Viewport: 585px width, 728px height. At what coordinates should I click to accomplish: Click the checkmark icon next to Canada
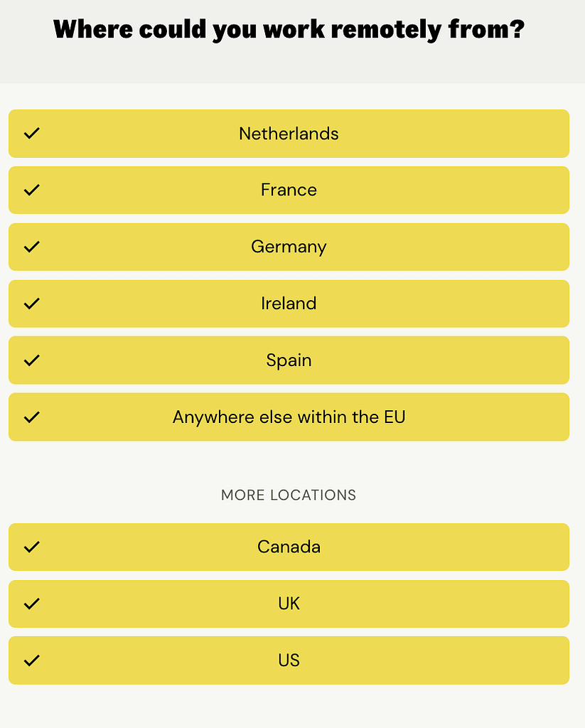point(31,547)
